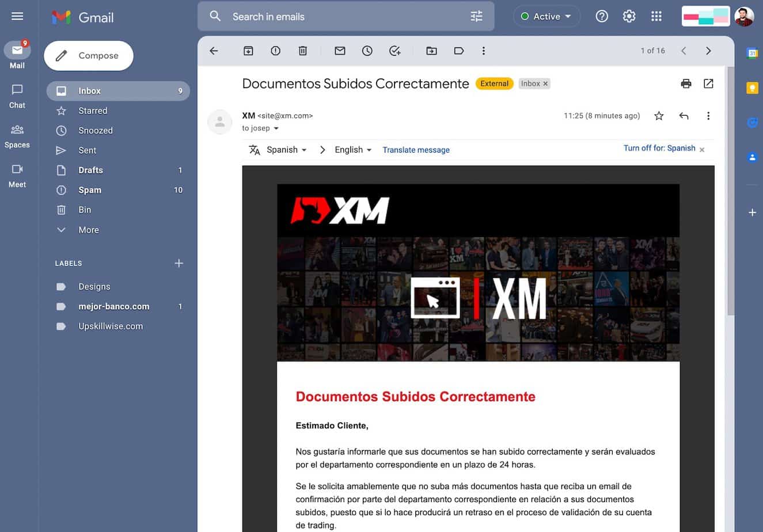Open Meet in the left rail
Image resolution: width=763 pixels, height=532 pixels.
(17, 176)
